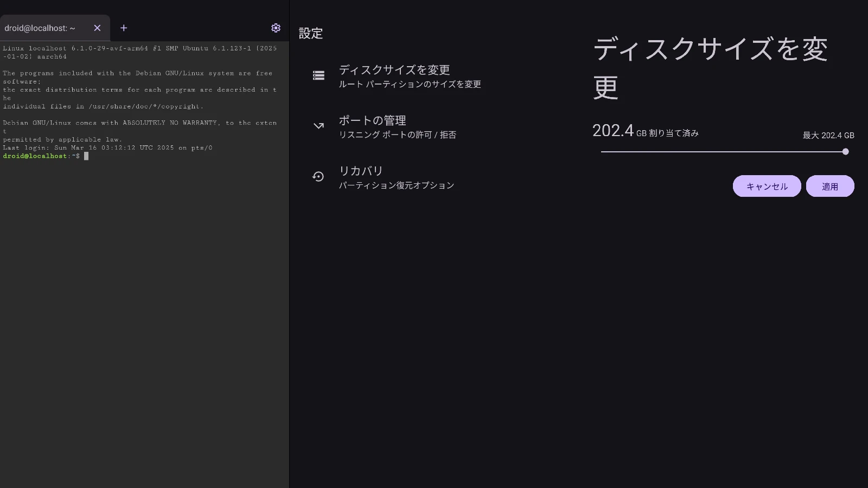Click the パーティション復元オプション subtitle
The width and height of the screenshot is (868, 488).
396,185
